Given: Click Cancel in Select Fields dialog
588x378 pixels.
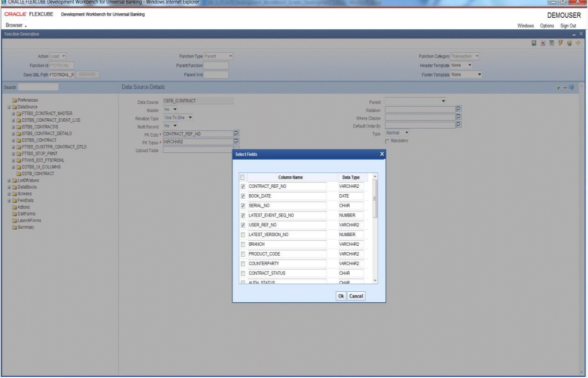Looking at the screenshot, I should (356, 296).
